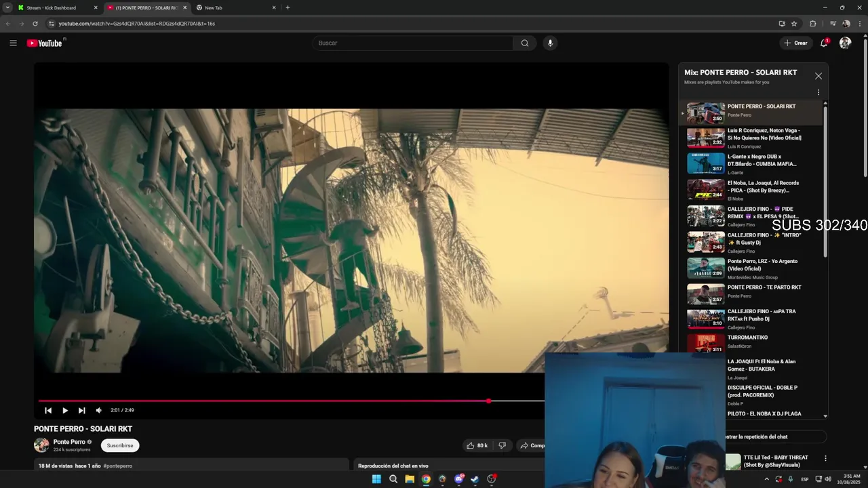Reload the page

(x=35, y=23)
